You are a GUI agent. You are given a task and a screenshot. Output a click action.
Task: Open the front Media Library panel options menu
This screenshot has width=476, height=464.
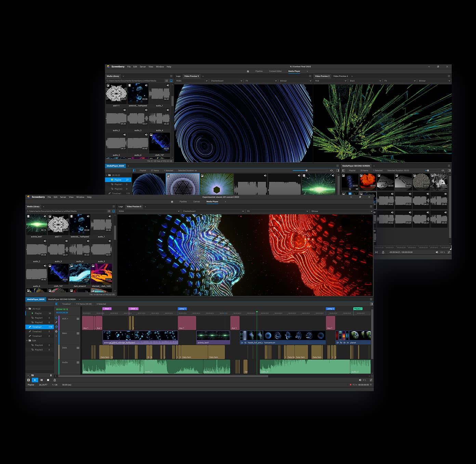pos(114,206)
